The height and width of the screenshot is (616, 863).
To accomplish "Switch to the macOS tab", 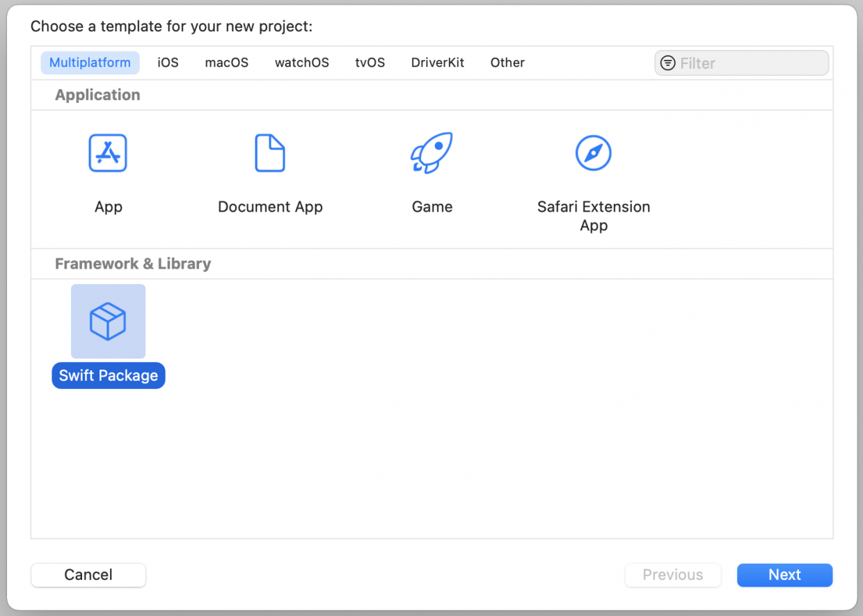I will [x=226, y=63].
